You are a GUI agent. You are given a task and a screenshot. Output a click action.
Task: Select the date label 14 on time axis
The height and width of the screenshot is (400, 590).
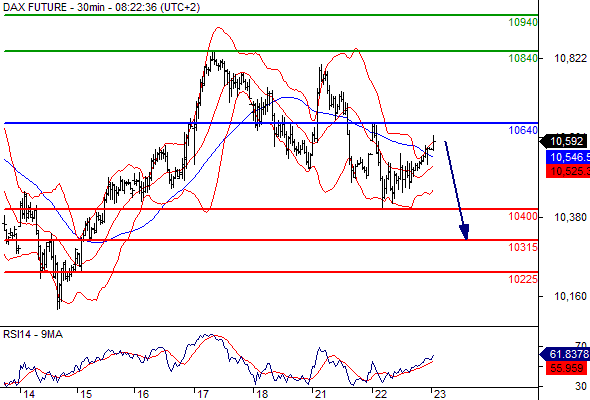pyautogui.click(x=29, y=394)
